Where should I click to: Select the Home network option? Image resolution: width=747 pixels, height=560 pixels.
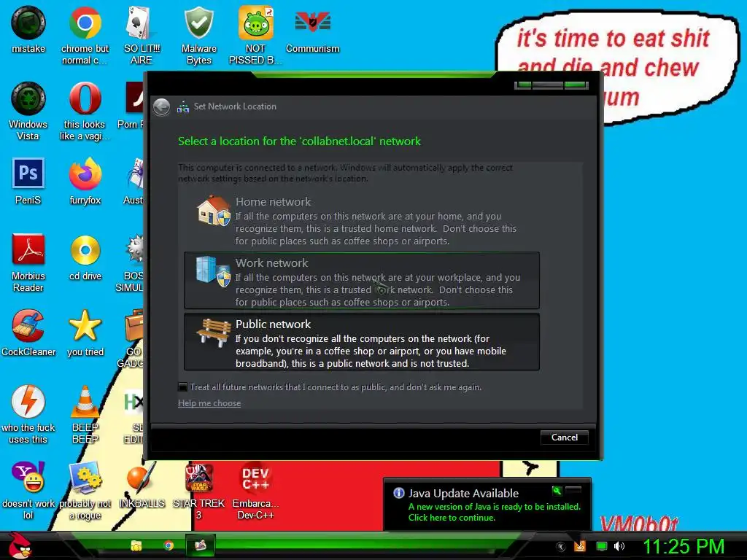coord(362,220)
